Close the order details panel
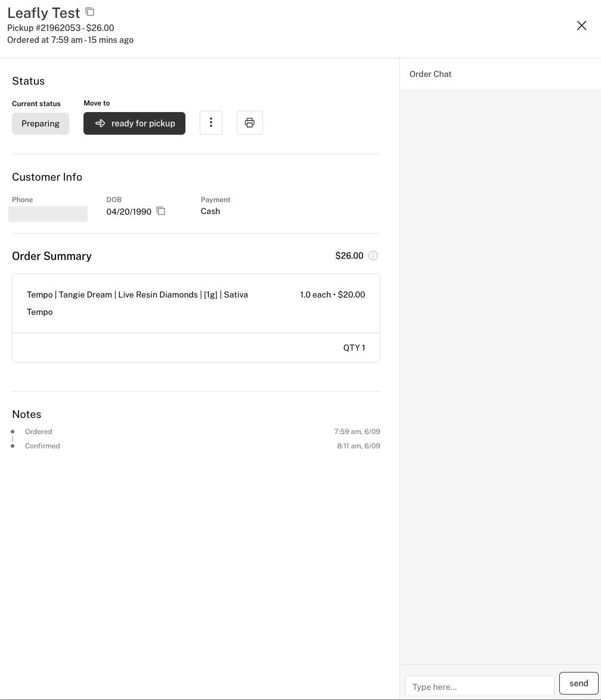This screenshot has width=601, height=700. (x=581, y=26)
